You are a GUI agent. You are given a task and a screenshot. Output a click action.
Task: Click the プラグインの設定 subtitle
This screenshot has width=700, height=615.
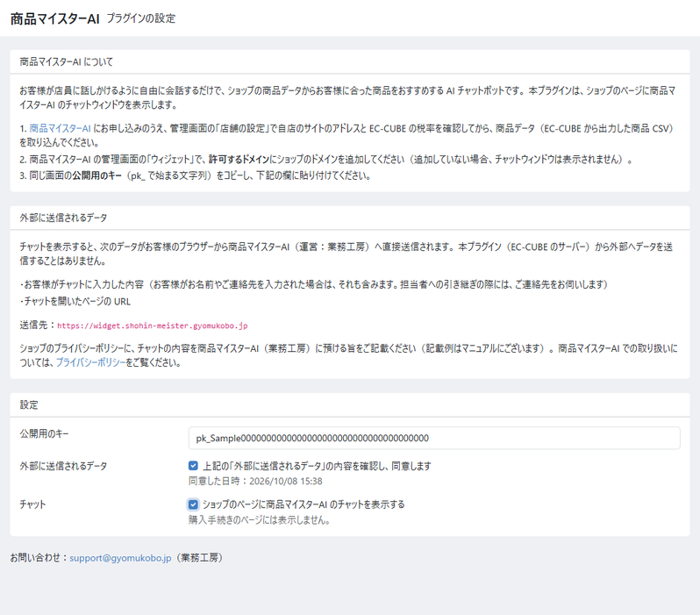[140, 18]
